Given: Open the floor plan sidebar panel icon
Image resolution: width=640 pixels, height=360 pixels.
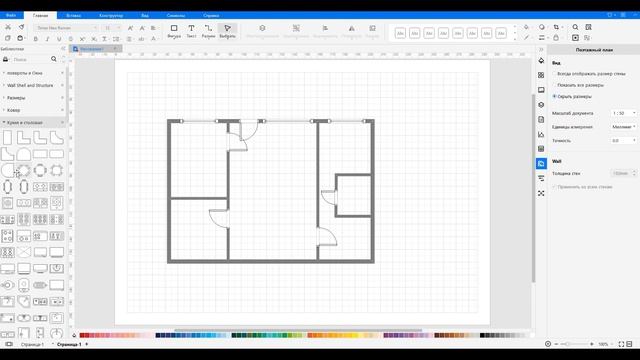Looking at the screenshot, I should [x=541, y=164].
